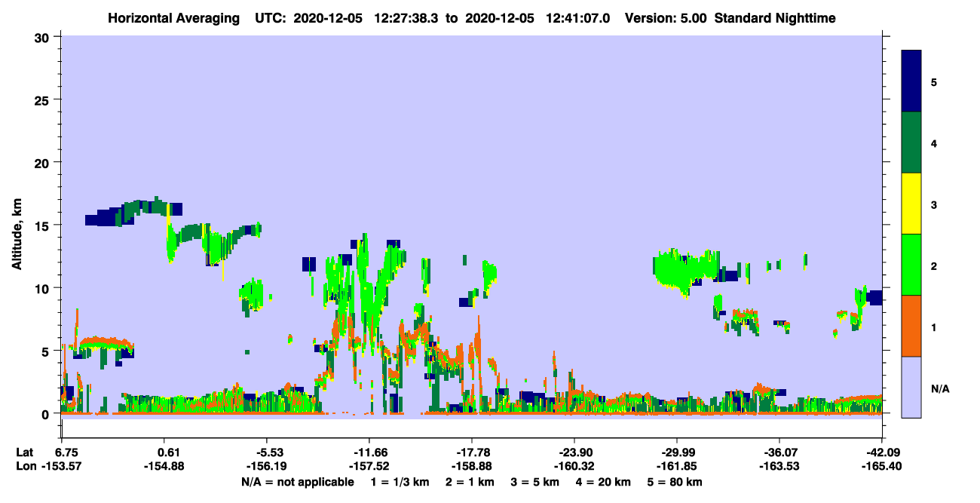
Task: Click the longitude value -153.57
Action: [63, 467]
